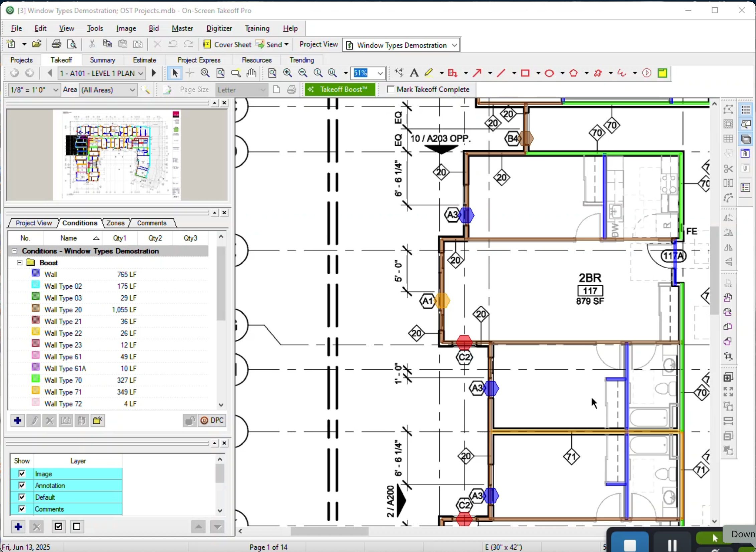Click the Cover Sheet button
756x552 pixels.
[x=227, y=44]
